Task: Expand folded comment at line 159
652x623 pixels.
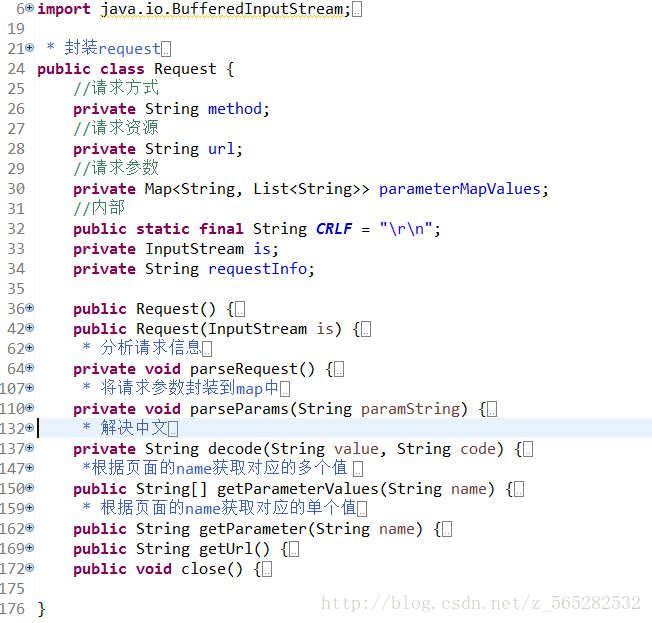Action: (x=30, y=507)
